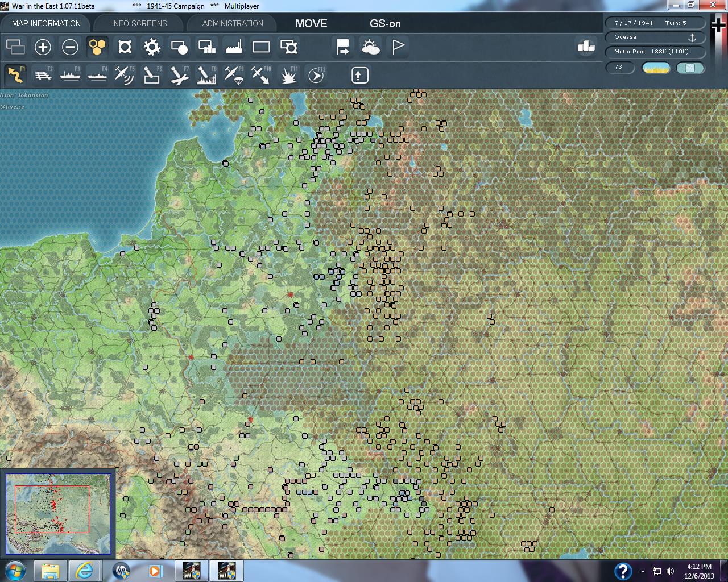
Task: Click the MOVE mode label
Action: tap(311, 23)
